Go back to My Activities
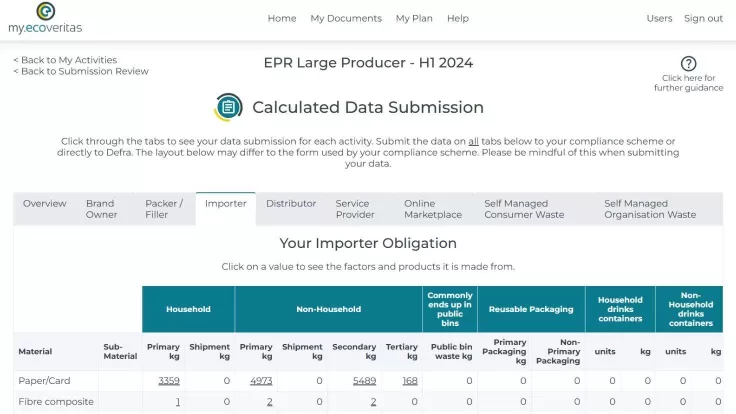The image size is (736, 414). 65,60
